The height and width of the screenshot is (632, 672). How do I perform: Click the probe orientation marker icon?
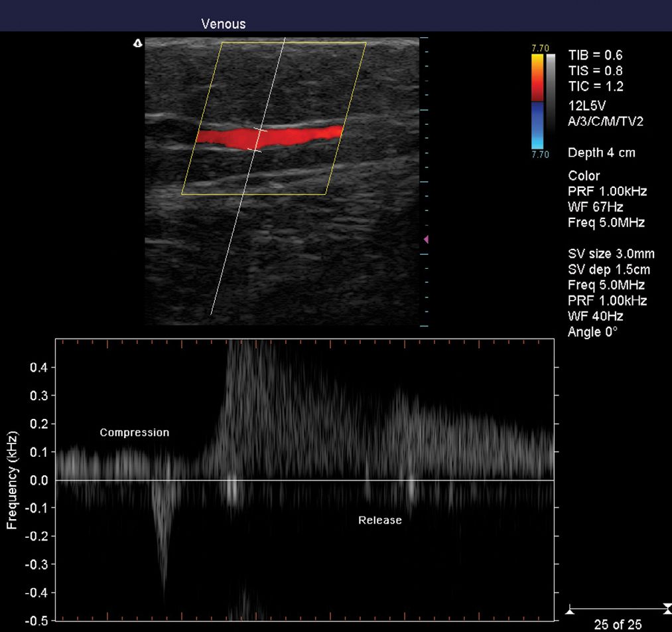click(138, 43)
